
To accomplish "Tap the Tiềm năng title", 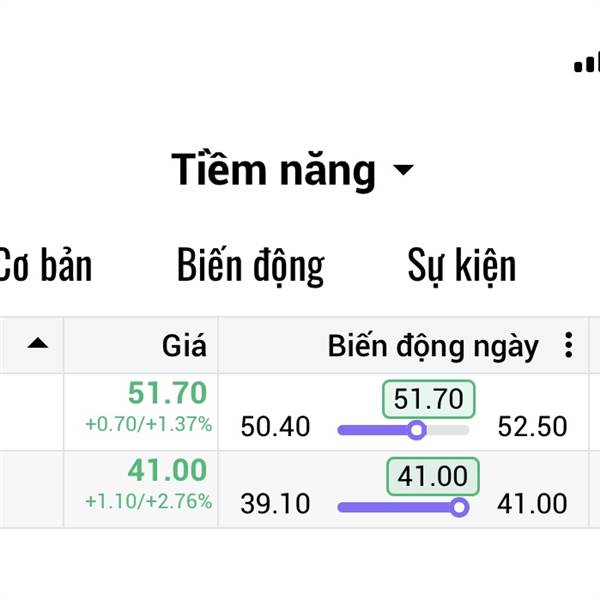I will click(274, 170).
